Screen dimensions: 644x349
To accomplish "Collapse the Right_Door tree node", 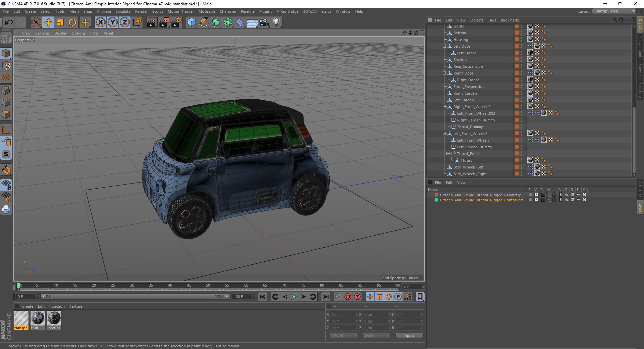I will pyautogui.click(x=444, y=73).
